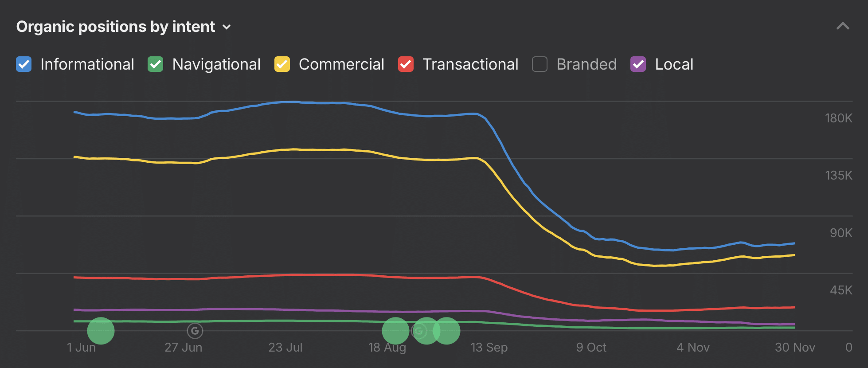Uncheck the Navigational intent checkbox
Screen dimensions: 868x368
(156, 64)
